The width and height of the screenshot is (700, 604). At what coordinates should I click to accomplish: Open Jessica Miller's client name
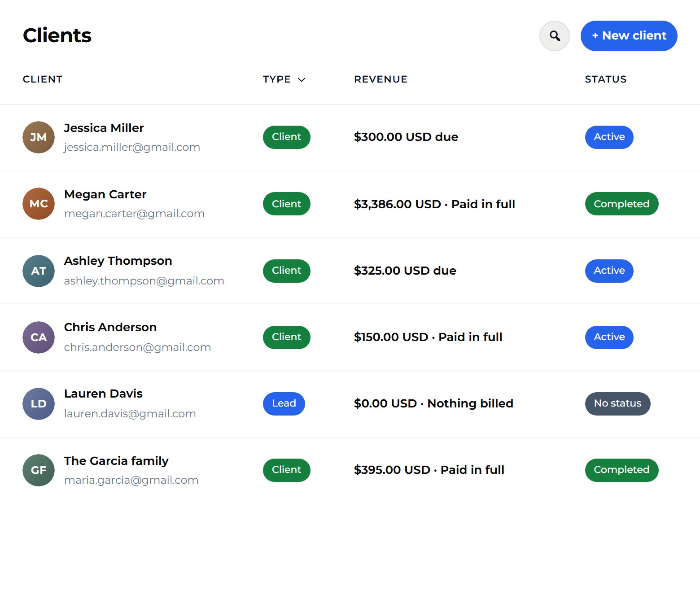click(104, 128)
